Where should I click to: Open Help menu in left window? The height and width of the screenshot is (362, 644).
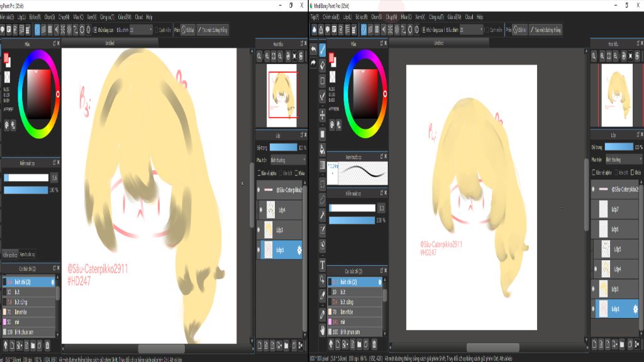pyautogui.click(x=150, y=17)
